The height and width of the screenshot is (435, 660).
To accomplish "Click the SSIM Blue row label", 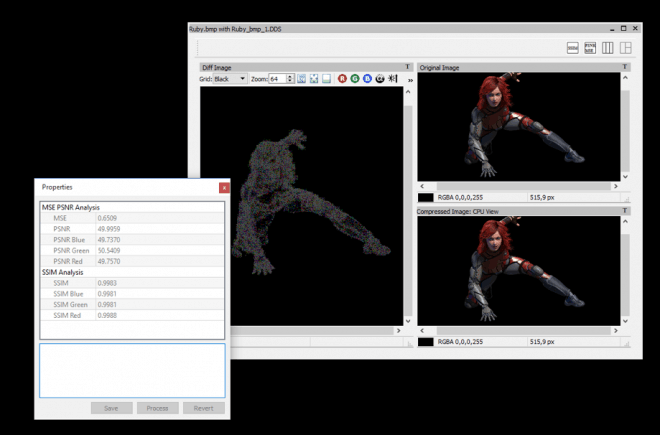I will (68, 294).
